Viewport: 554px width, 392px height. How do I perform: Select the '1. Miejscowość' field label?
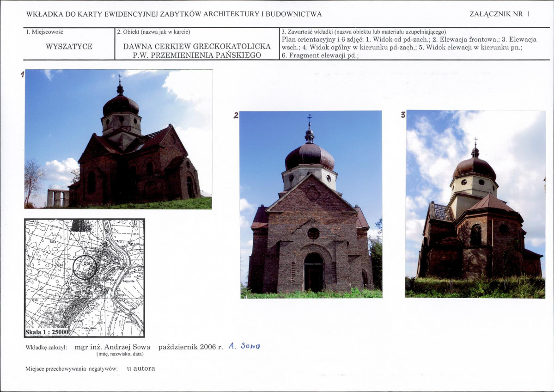[44, 32]
